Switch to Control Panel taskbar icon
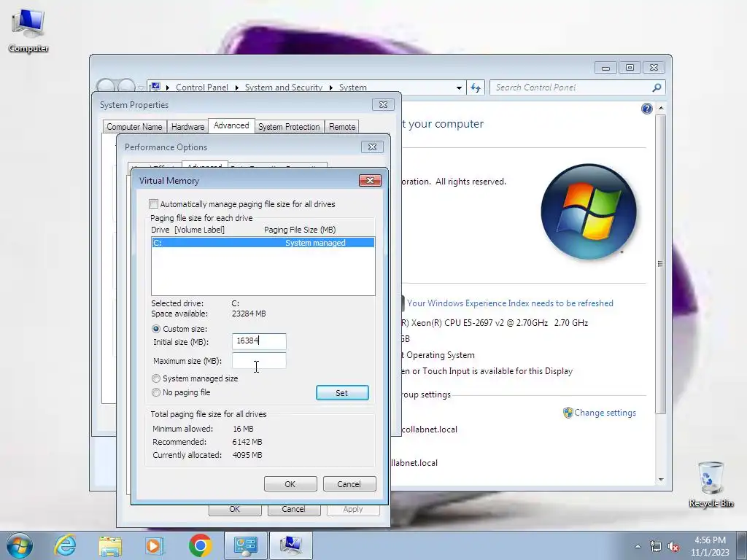This screenshot has width=747, height=560. [245, 545]
